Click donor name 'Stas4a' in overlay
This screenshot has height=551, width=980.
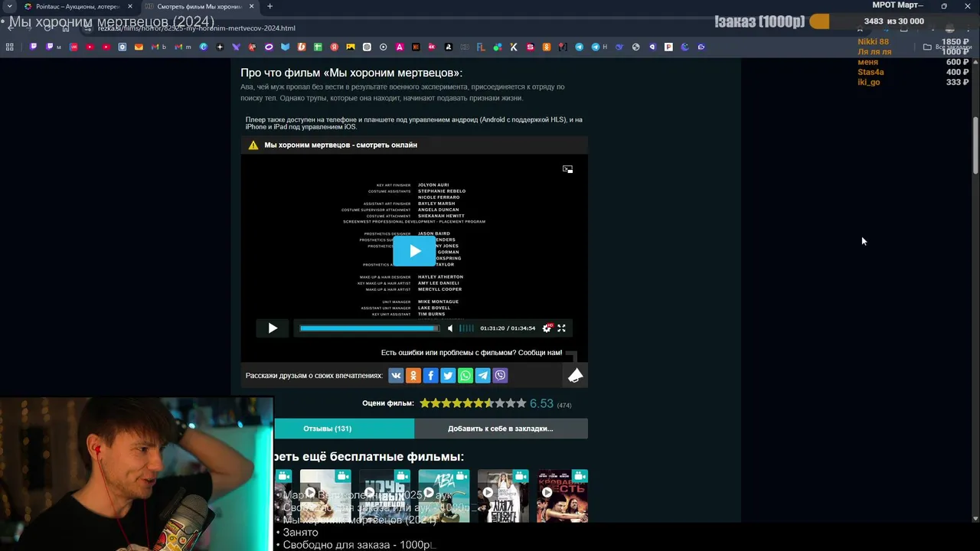pos(871,72)
